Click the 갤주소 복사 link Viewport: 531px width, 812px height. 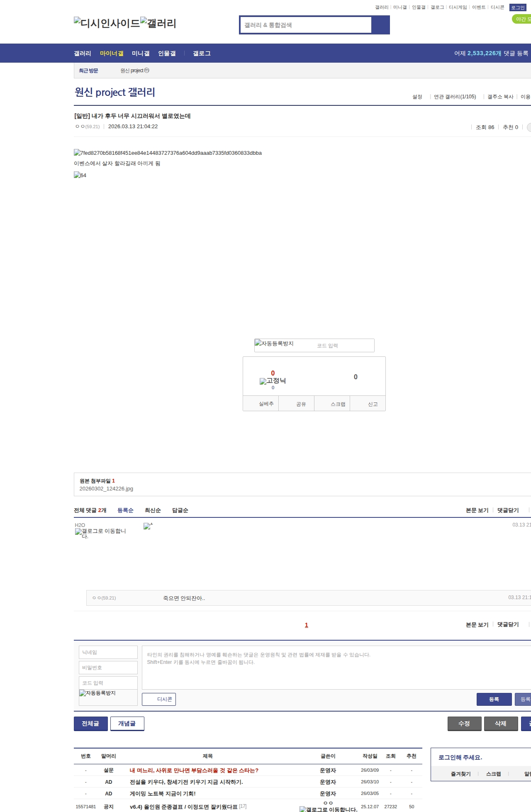pyautogui.click(x=500, y=97)
